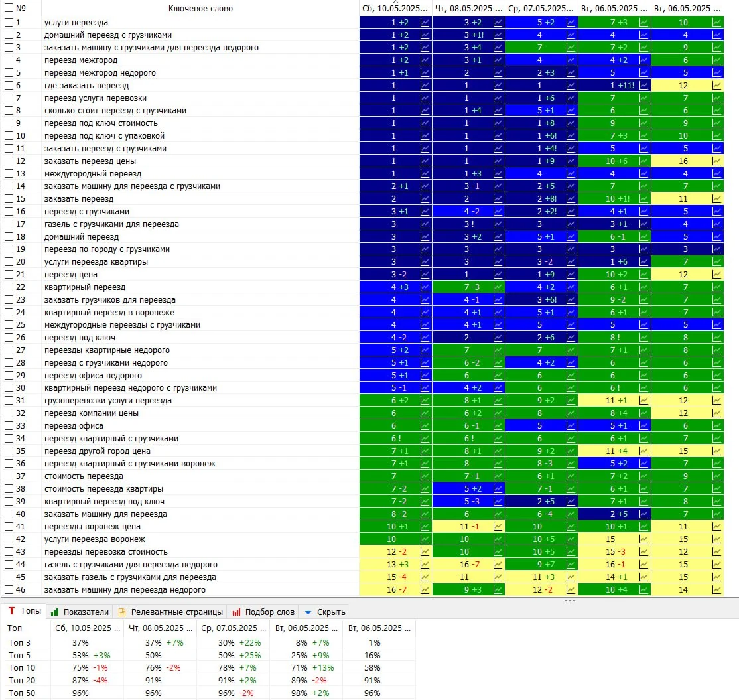This screenshot has width=739, height=700.
Task: Open chart icon for 'переезды перевозка стоимость' under Сб, 10.05.2025
Action: (x=425, y=552)
